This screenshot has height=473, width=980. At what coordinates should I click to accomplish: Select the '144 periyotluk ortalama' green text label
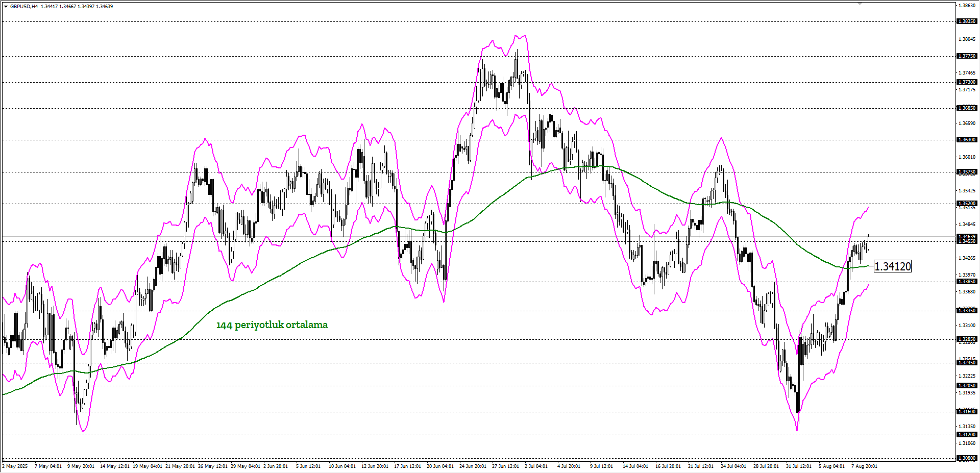pyautogui.click(x=272, y=325)
